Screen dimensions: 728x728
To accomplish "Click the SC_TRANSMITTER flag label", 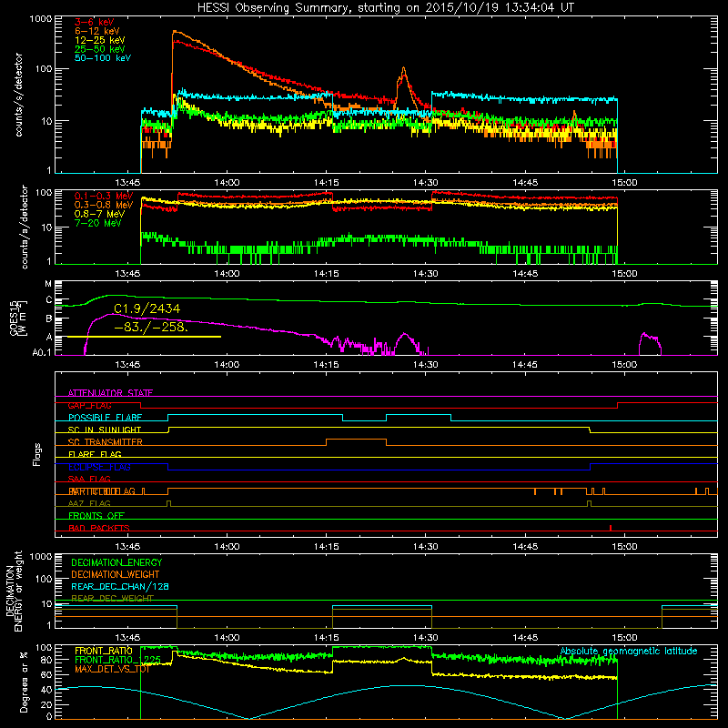I will 105,442.
